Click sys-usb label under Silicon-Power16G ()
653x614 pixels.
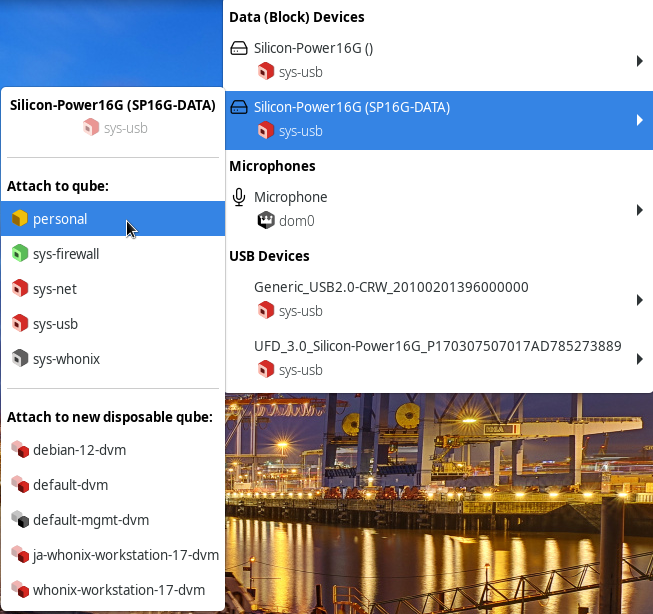click(x=301, y=72)
